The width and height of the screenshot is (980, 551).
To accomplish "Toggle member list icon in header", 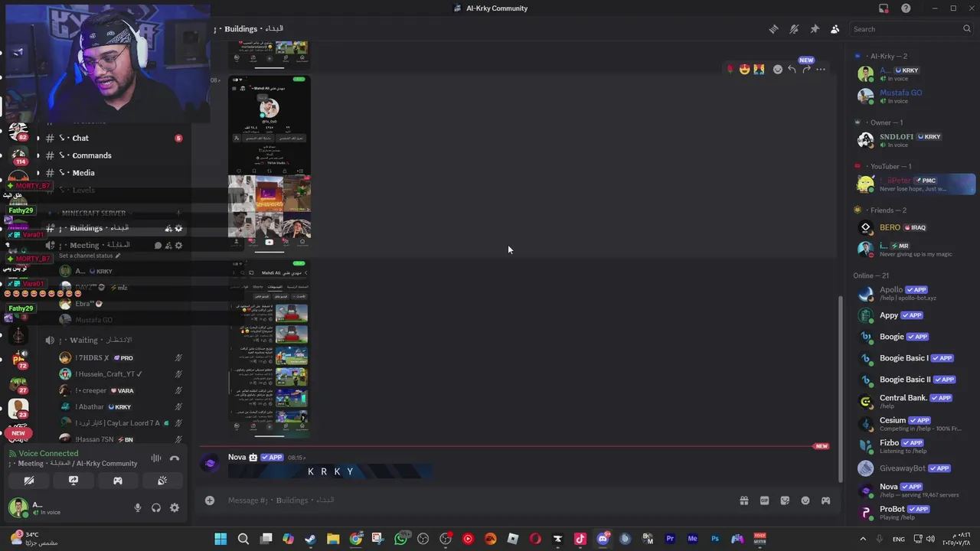I will click(835, 29).
